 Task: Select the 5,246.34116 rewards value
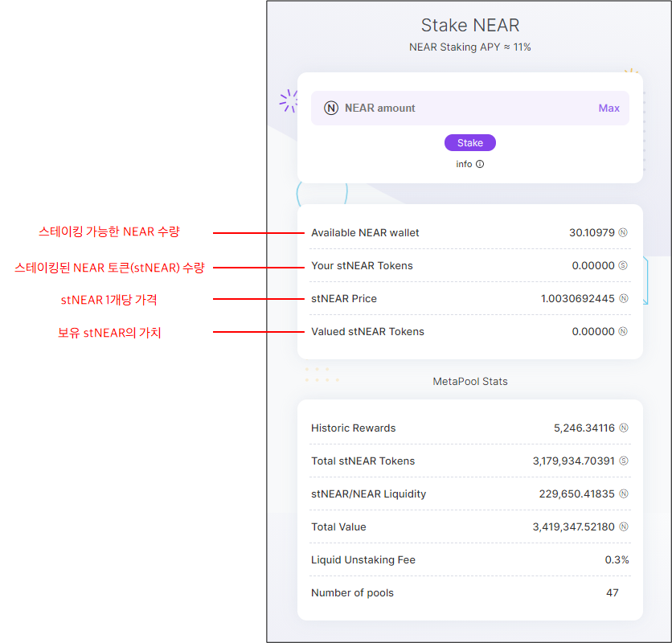click(x=584, y=428)
